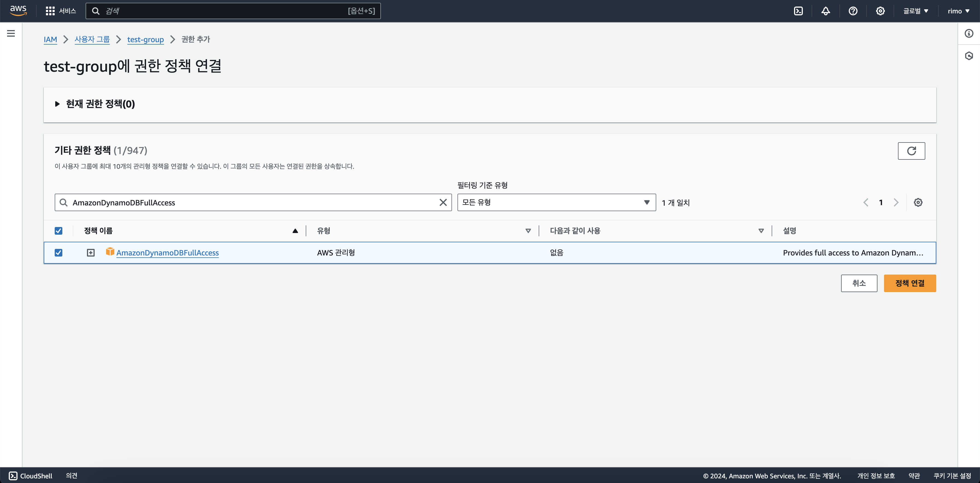Go to test-group breadcrumb link
The image size is (980, 483).
tap(145, 40)
